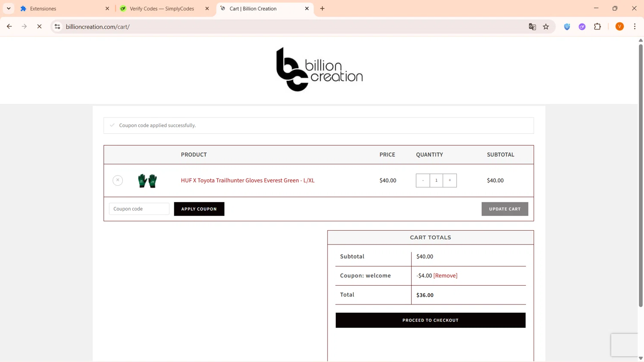The width and height of the screenshot is (644, 362).
Task: Open the Chrome profile avatar V
Action: (620, 27)
